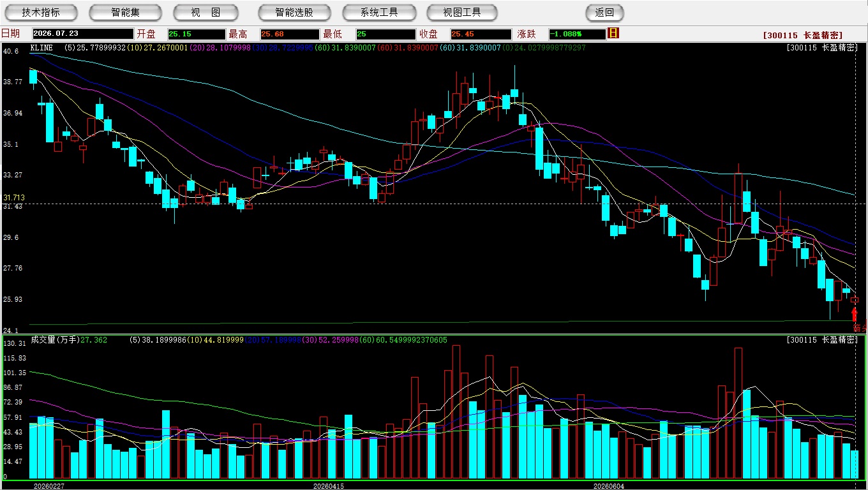868x490 pixels.
Task: Click the volume panel's [300115 长盈精密] label
Action: (823, 340)
